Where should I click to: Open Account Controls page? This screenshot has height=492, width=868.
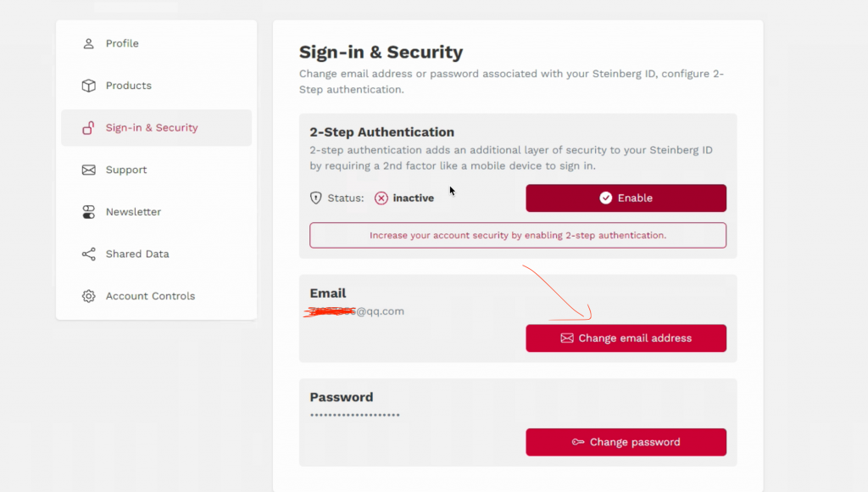click(x=156, y=296)
